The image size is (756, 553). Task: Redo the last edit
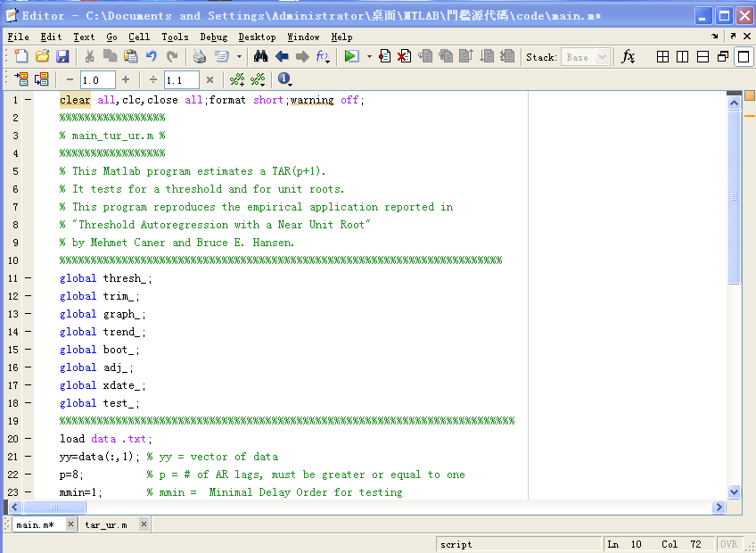[x=172, y=56]
